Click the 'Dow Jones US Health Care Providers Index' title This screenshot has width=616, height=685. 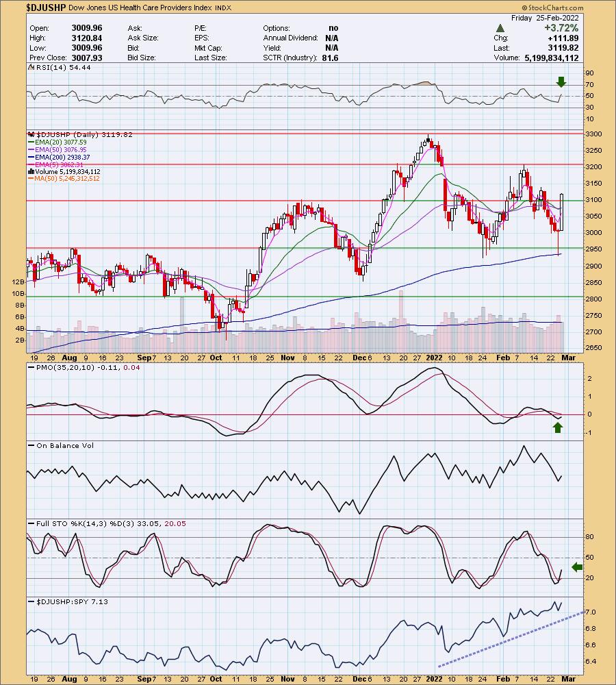click(140, 8)
